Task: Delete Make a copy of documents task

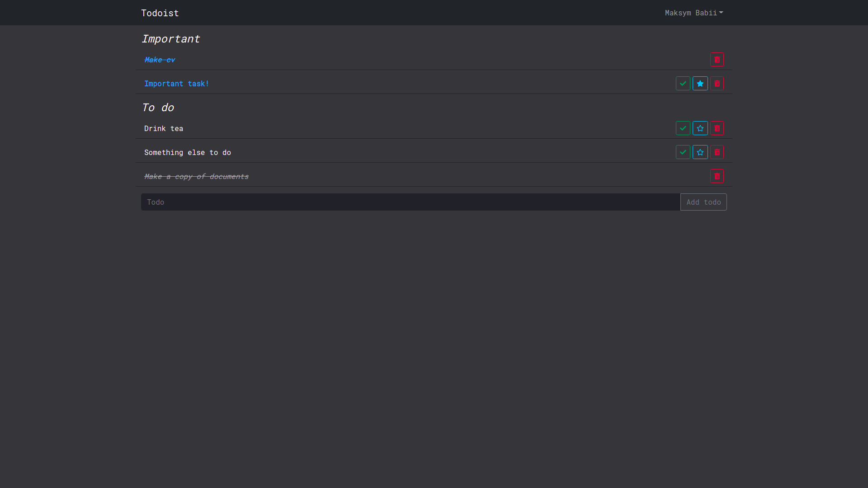Action: 717,176
